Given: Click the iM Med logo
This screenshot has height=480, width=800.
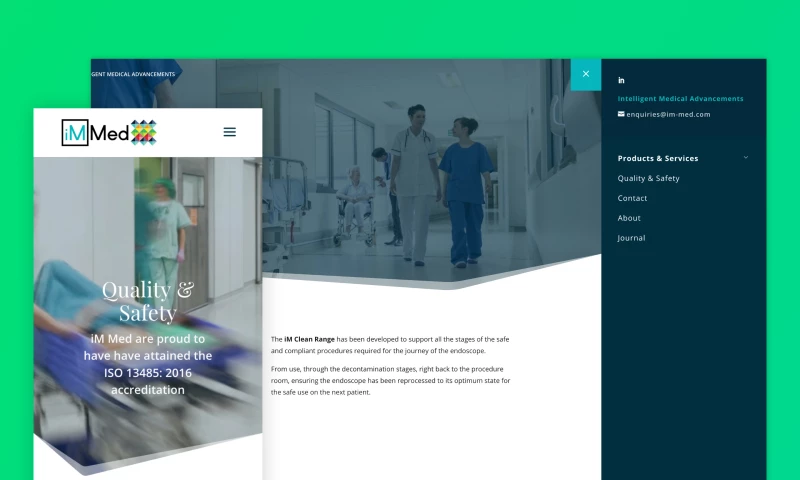Looking at the screenshot, I should pos(109,133).
